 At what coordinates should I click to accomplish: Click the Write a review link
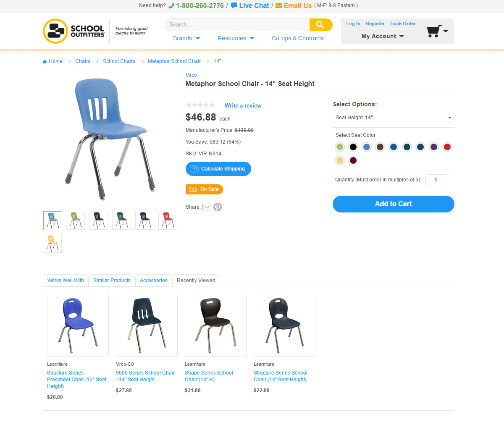click(x=243, y=106)
